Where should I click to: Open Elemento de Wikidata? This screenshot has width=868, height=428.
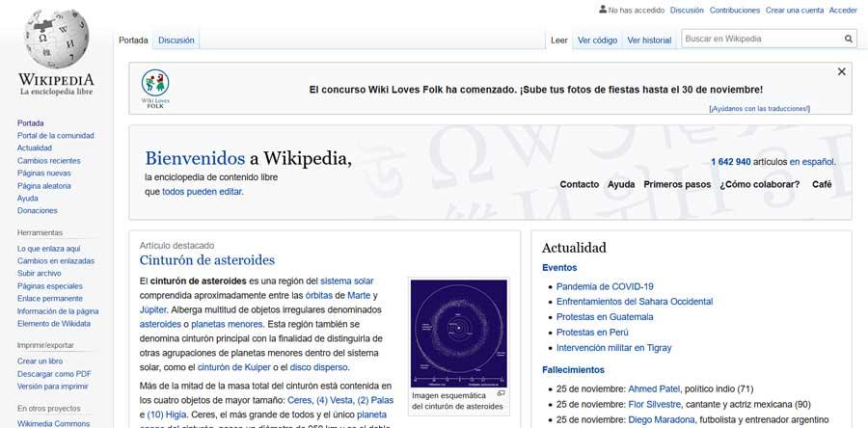(54, 324)
